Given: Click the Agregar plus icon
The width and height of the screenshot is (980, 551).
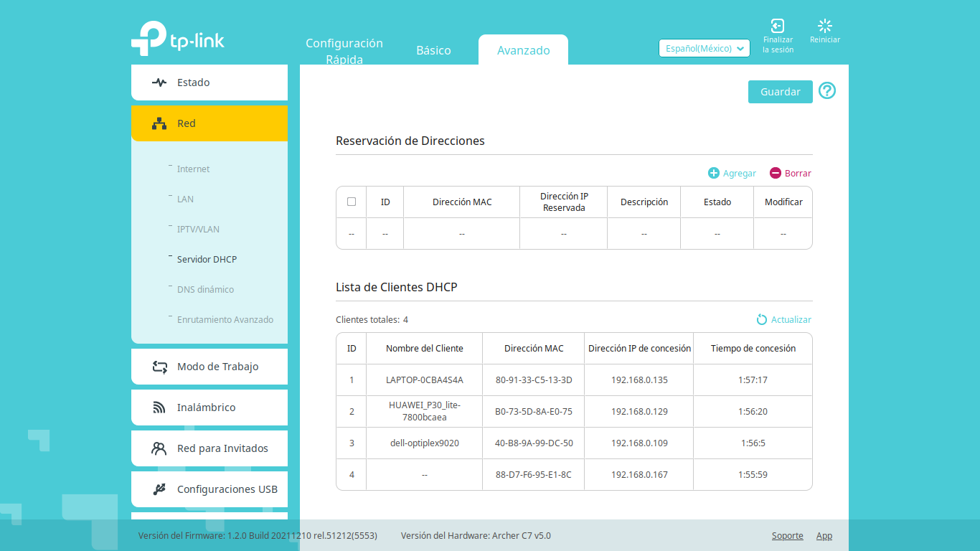Looking at the screenshot, I should pyautogui.click(x=714, y=173).
